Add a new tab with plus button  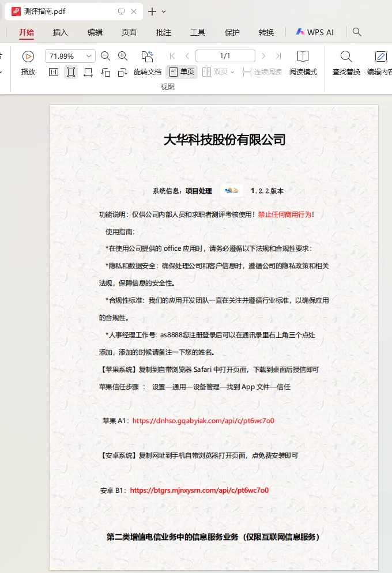(152, 12)
